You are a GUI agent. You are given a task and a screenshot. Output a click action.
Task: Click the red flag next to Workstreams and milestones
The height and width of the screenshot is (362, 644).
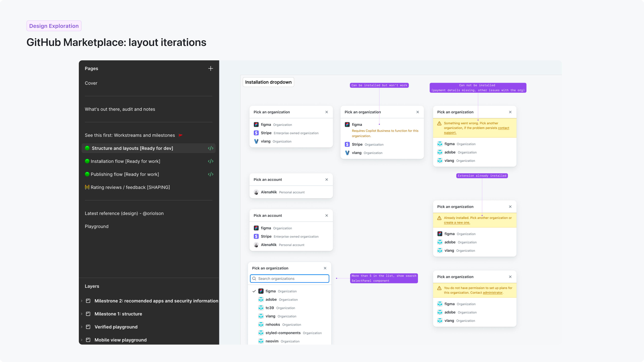(x=181, y=135)
